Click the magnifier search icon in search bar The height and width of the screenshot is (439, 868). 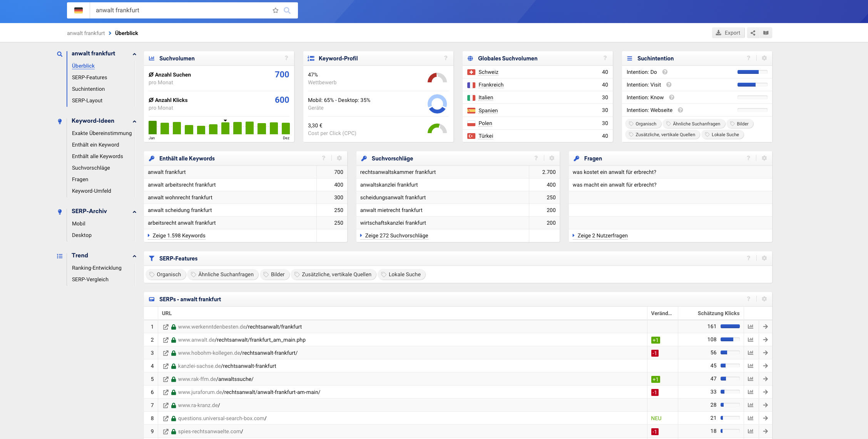coord(287,10)
